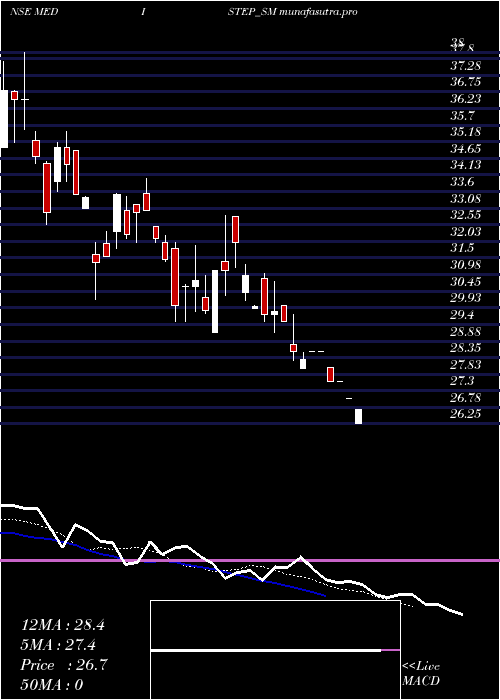The image size is (500, 700).
Task: Click the 50MA : 0 readout
Action: point(52,684)
